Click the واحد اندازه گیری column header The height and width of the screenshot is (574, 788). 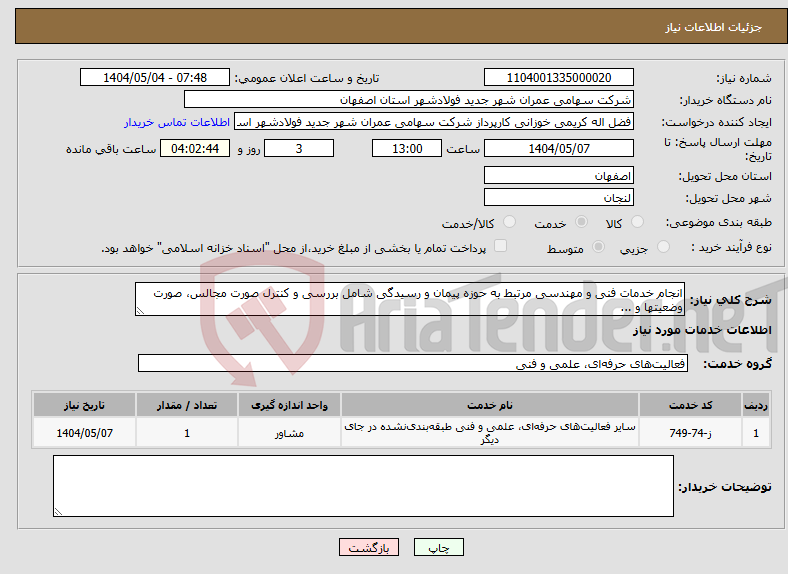(289, 405)
